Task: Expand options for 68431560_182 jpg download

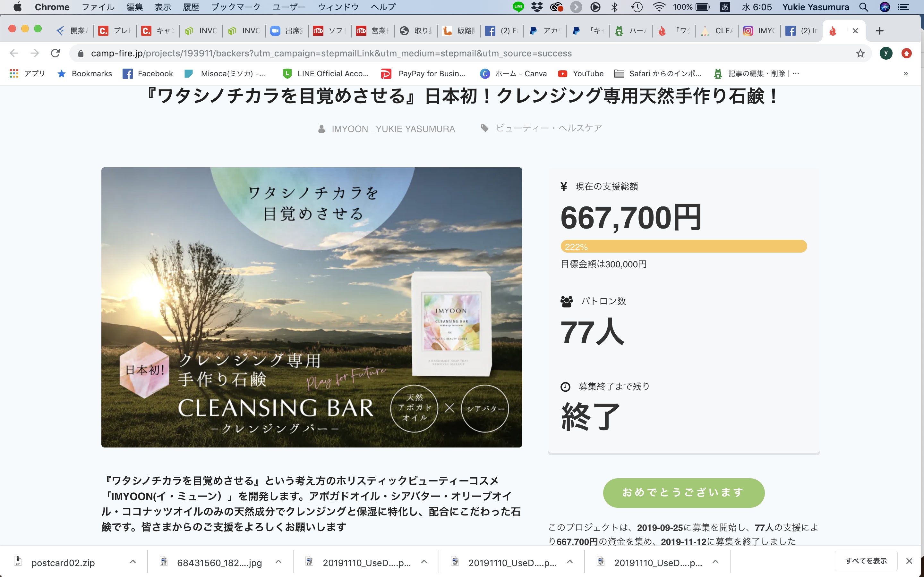Action: point(278,561)
